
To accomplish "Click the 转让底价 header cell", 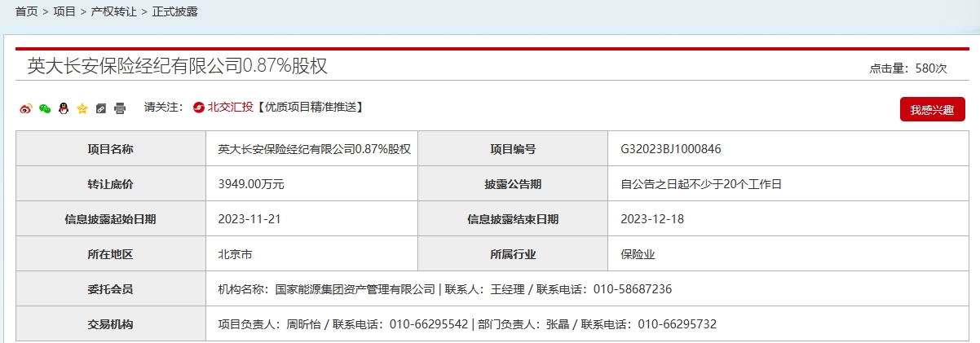I will pos(111,184).
